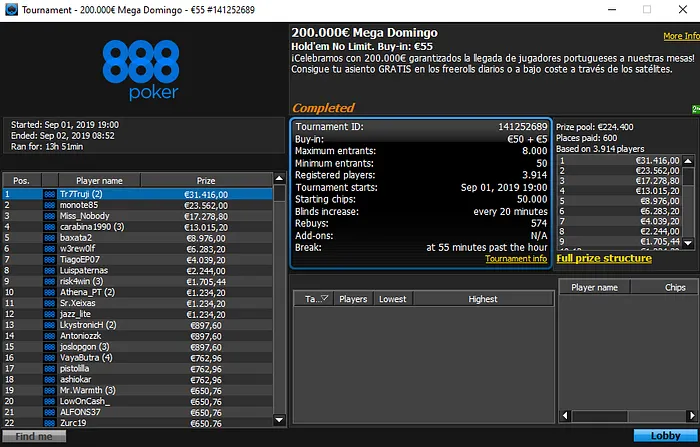Return to the Lobby
Image resolution: width=700 pixels, height=447 pixels.
click(665, 436)
